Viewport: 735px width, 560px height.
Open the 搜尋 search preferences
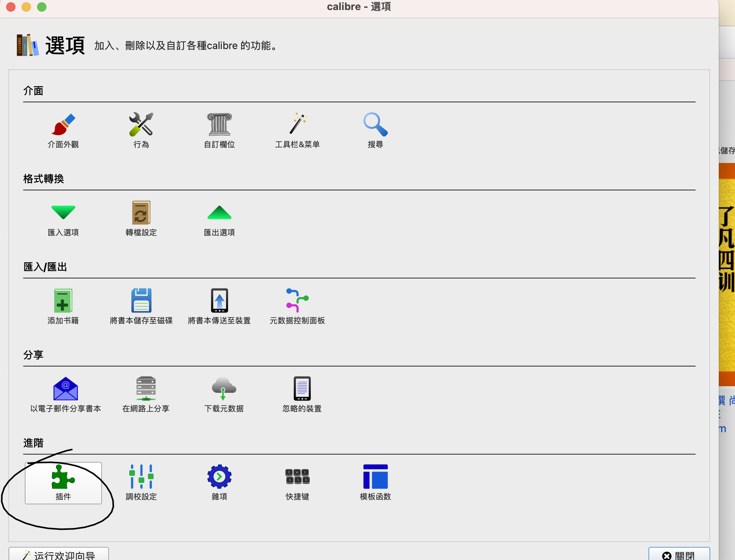click(x=375, y=131)
